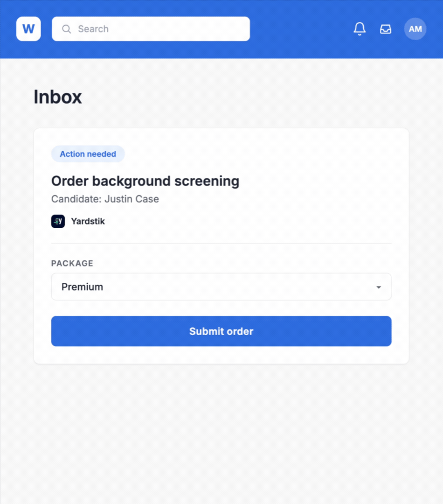Click the Yardstik provider name
The height and width of the screenshot is (504, 443).
(88, 221)
